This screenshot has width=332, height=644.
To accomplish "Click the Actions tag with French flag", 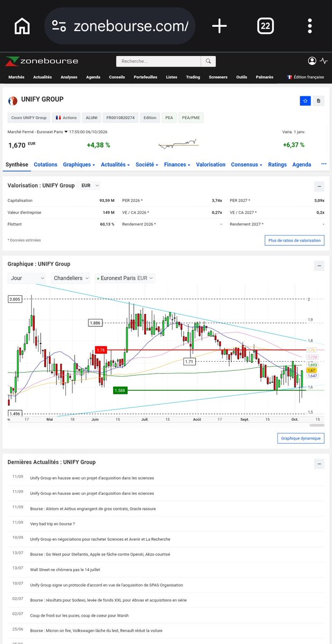I will tap(66, 118).
